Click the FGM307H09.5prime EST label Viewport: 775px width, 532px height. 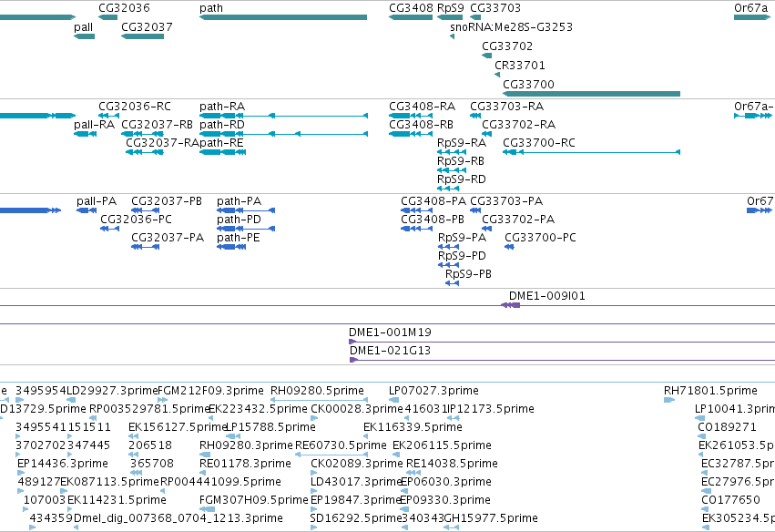(x=253, y=501)
